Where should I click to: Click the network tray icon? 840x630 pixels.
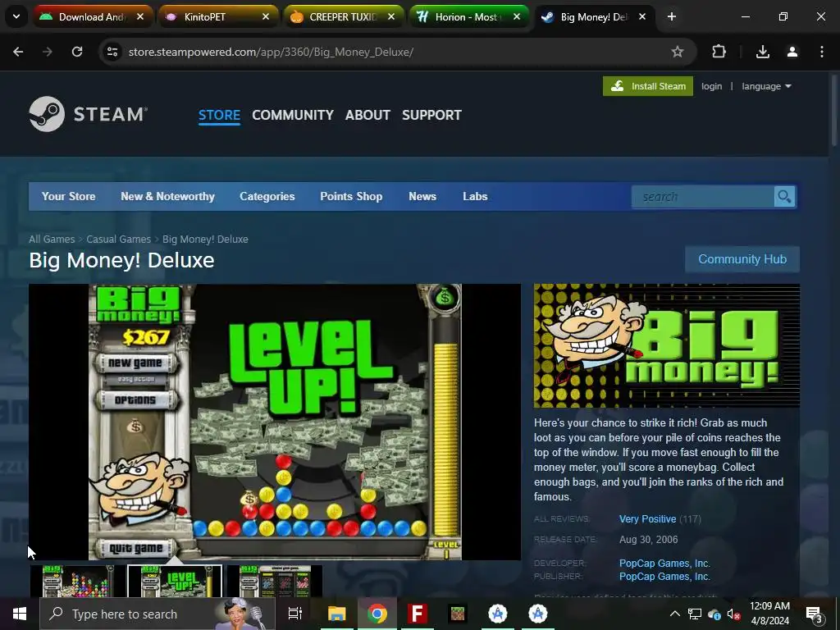695,614
